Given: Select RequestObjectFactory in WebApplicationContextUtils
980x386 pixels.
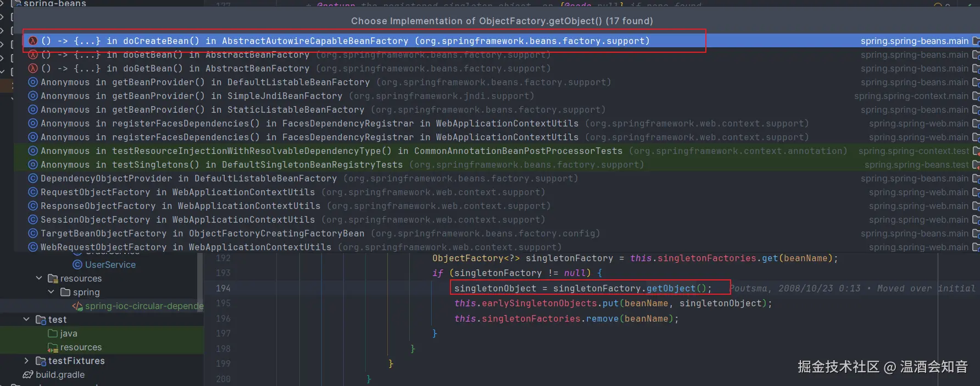Looking at the screenshot, I should 497,192.
